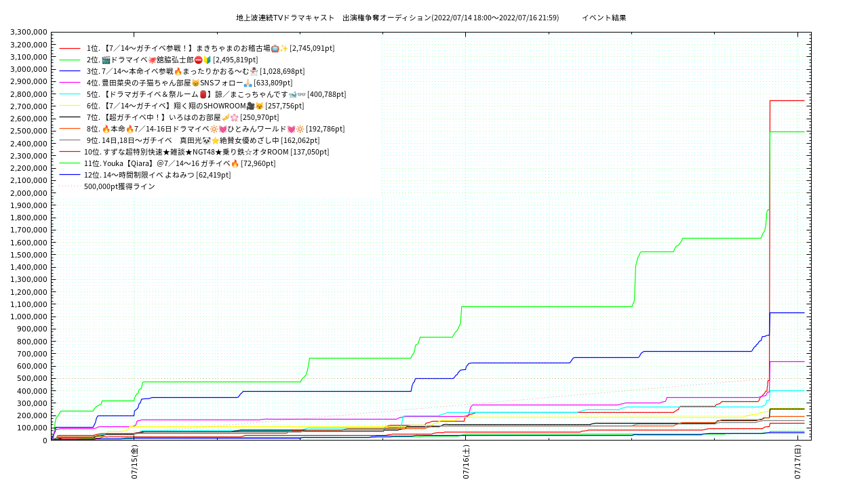Click the cyan line sample for 5位
868x488 pixels.
[70, 95]
